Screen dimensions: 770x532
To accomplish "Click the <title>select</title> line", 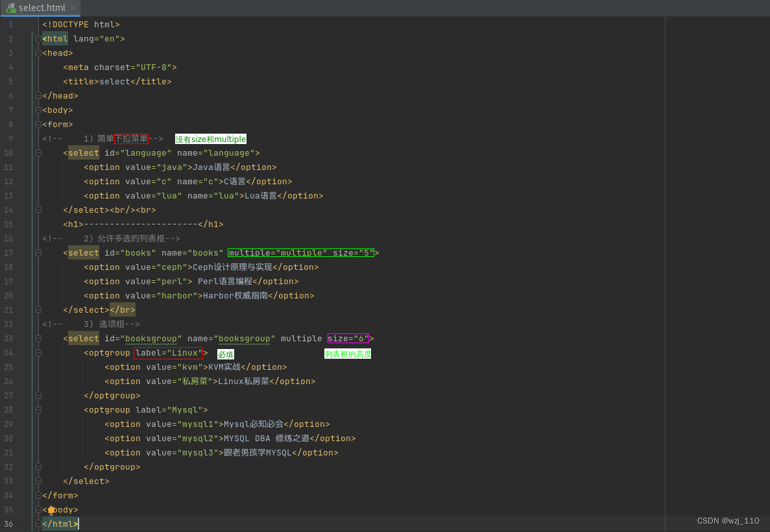I will [117, 82].
